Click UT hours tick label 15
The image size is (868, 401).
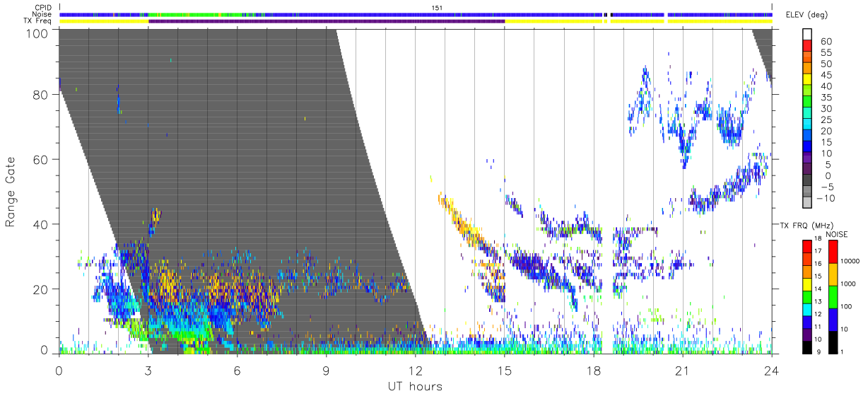tap(505, 371)
